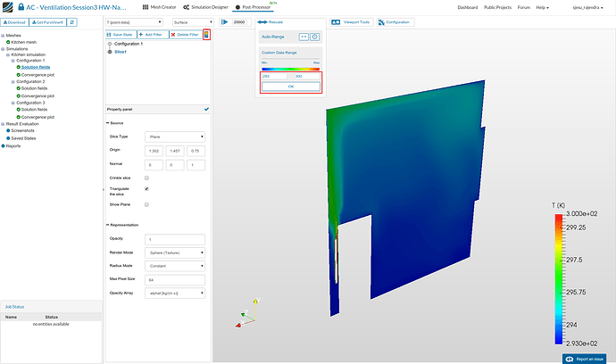Open the Render Mode dropdown
616x364 pixels.
point(175,252)
